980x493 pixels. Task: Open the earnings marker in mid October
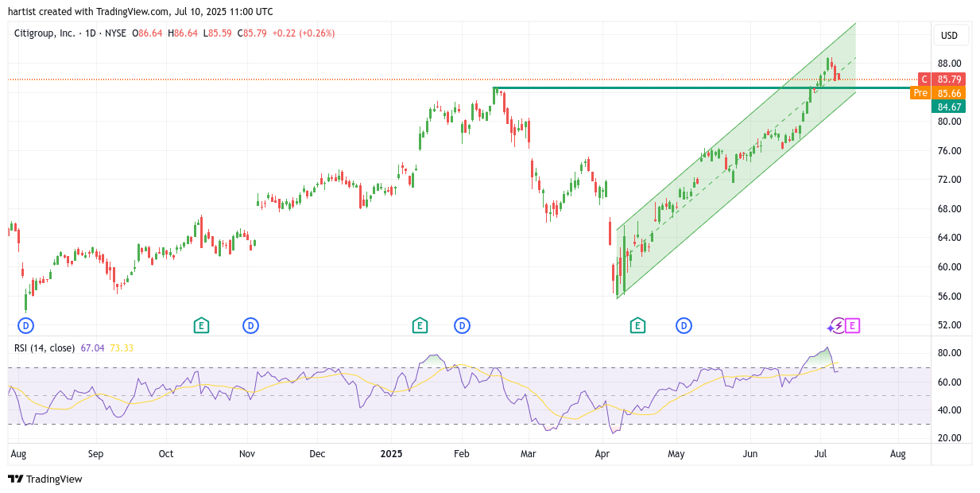[202, 325]
